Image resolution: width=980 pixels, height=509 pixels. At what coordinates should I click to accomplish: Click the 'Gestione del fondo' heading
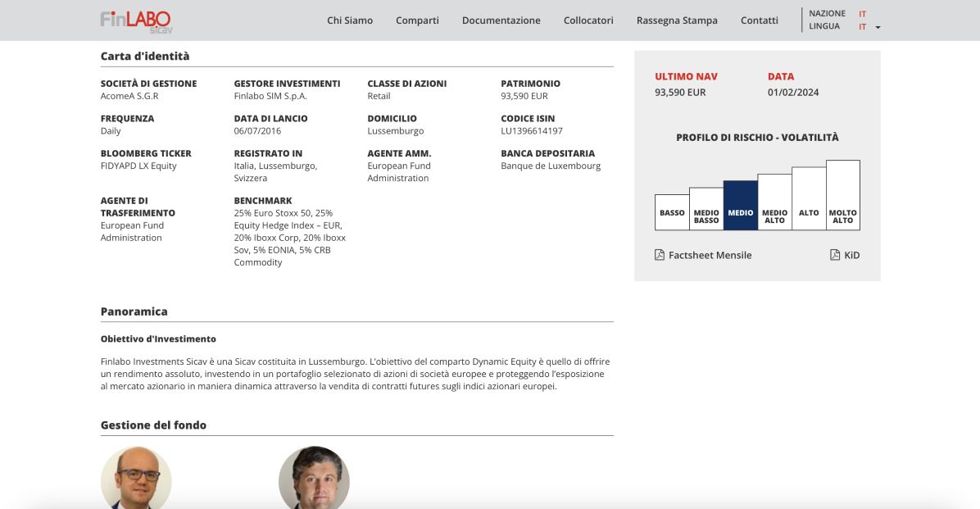[x=153, y=425]
